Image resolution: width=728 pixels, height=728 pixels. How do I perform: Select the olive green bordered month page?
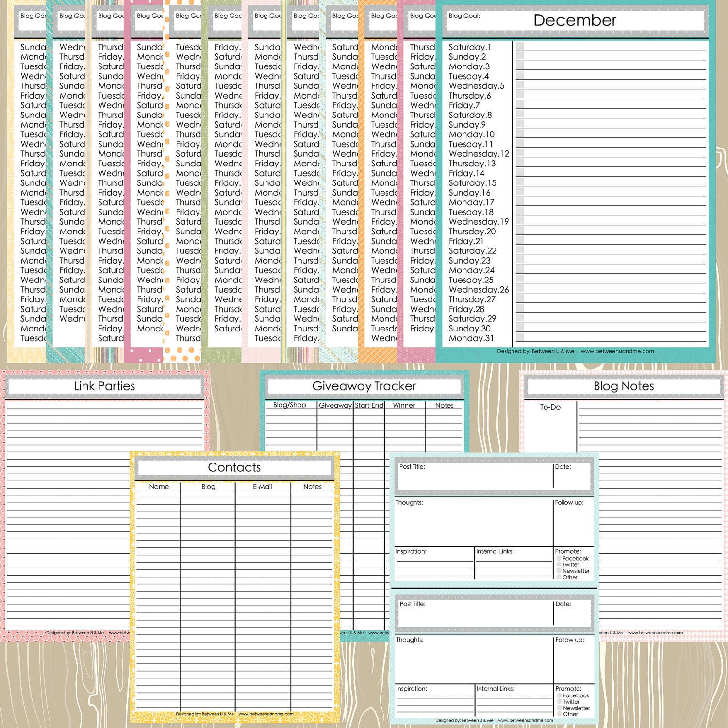tap(221, 182)
